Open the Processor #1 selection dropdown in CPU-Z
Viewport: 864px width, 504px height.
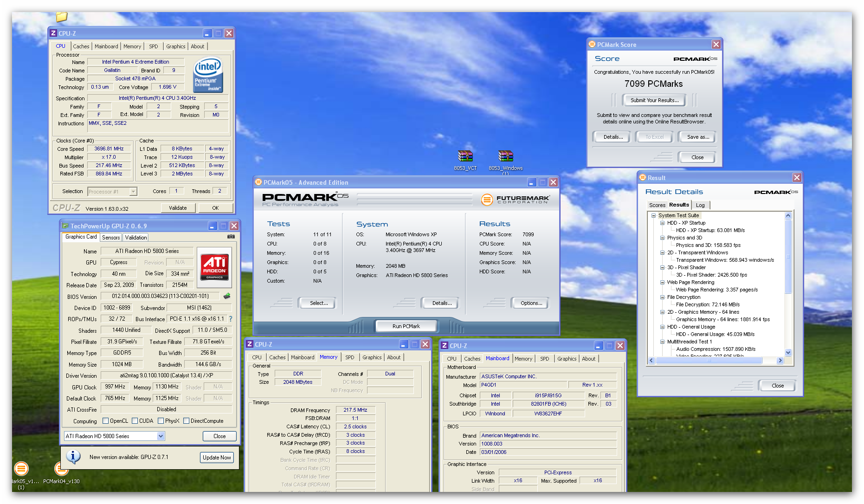point(133,192)
